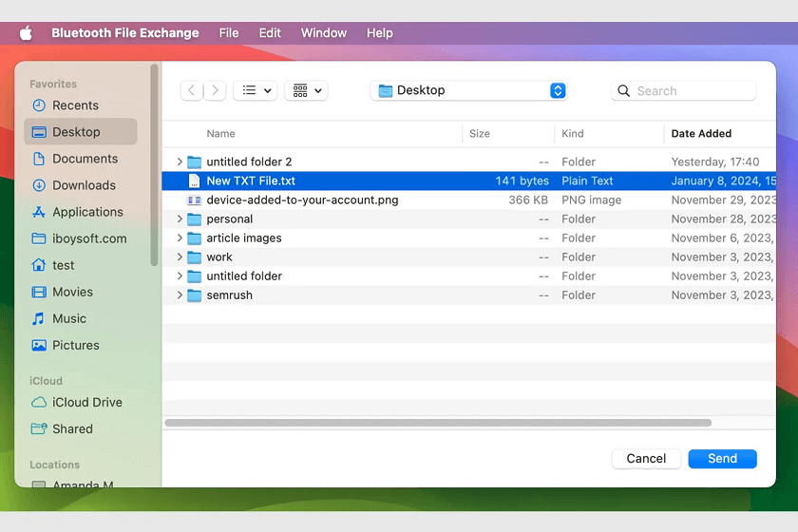This screenshot has width=798, height=532.
Task: Select New TXT File.txt
Action: pyautogui.click(x=468, y=180)
